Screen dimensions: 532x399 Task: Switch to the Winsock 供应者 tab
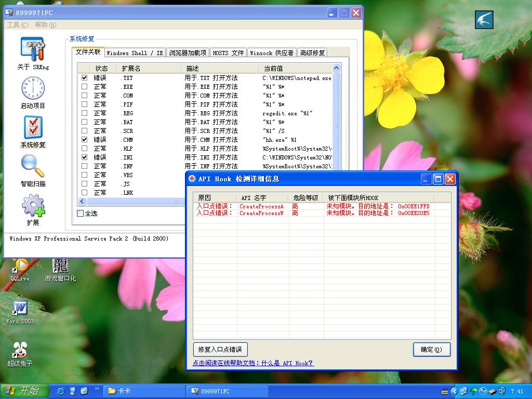pos(272,53)
